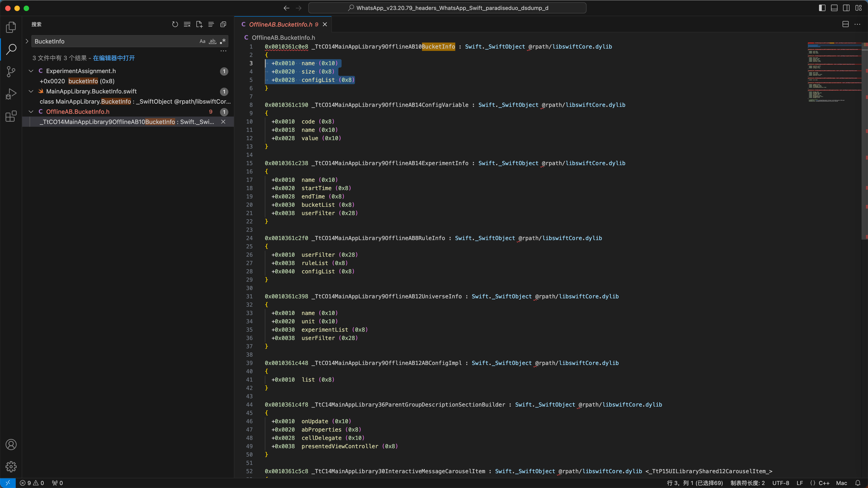The image size is (868, 488).
Task: Open the editor More Actions menu
Action: coord(858,24)
